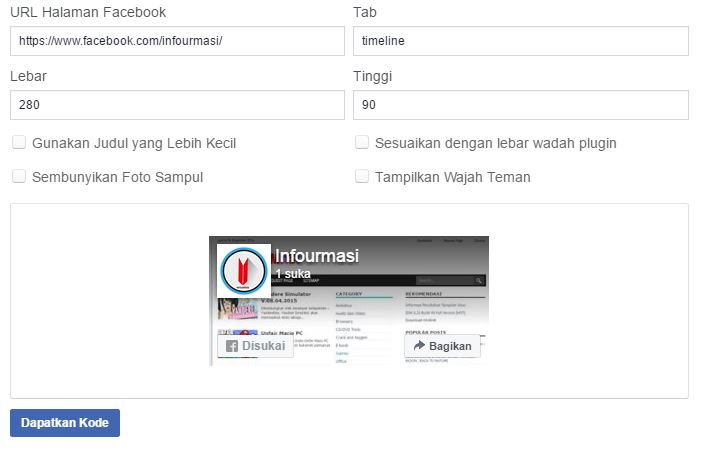Toggle Tampilkan Wajah Teman checkbox
Viewport: 712px width, 450px height.
click(x=362, y=176)
